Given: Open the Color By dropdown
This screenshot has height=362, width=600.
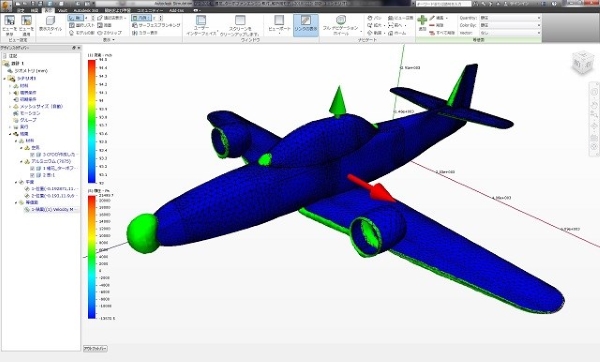Looking at the screenshot, I should [x=510, y=25].
